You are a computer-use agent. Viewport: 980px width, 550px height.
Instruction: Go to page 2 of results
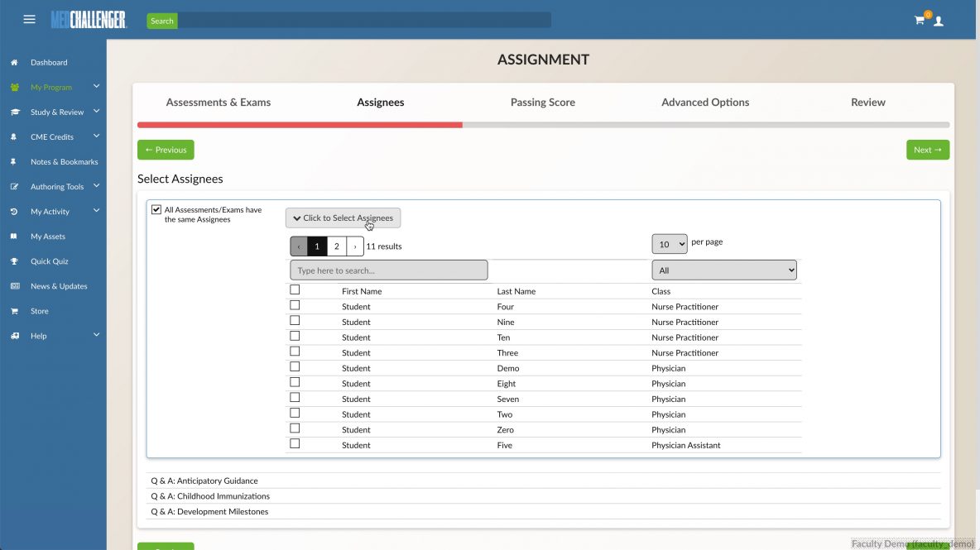336,246
